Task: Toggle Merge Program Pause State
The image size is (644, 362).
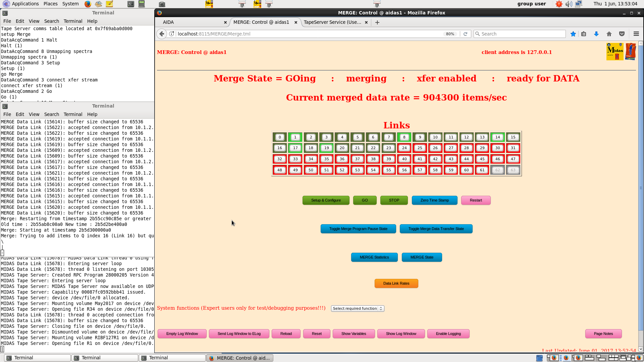Action: 358,229
